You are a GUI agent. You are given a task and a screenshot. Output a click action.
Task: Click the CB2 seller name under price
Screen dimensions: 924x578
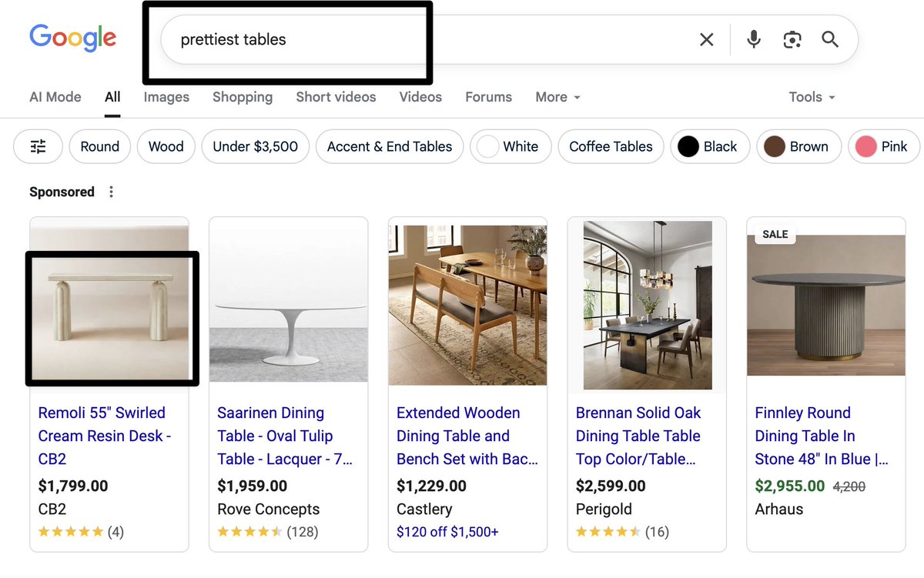pyautogui.click(x=52, y=510)
